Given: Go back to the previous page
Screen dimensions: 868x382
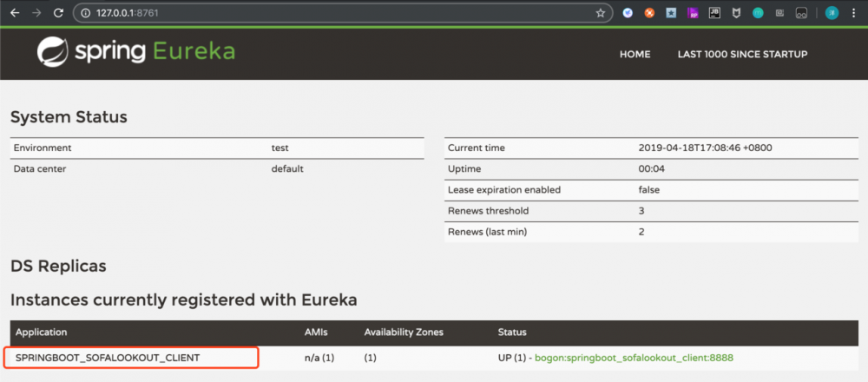Looking at the screenshot, I should pos(15,13).
